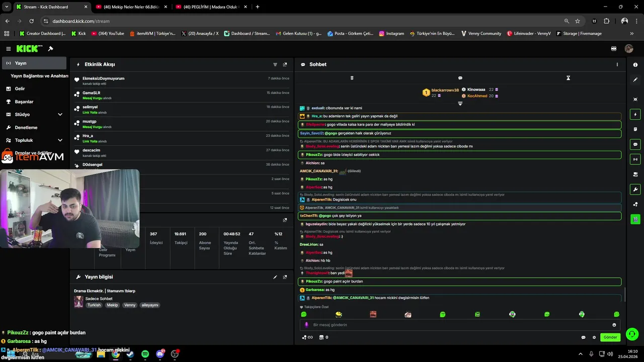
Task: Click the Turkish tag chip
Action: point(94,305)
